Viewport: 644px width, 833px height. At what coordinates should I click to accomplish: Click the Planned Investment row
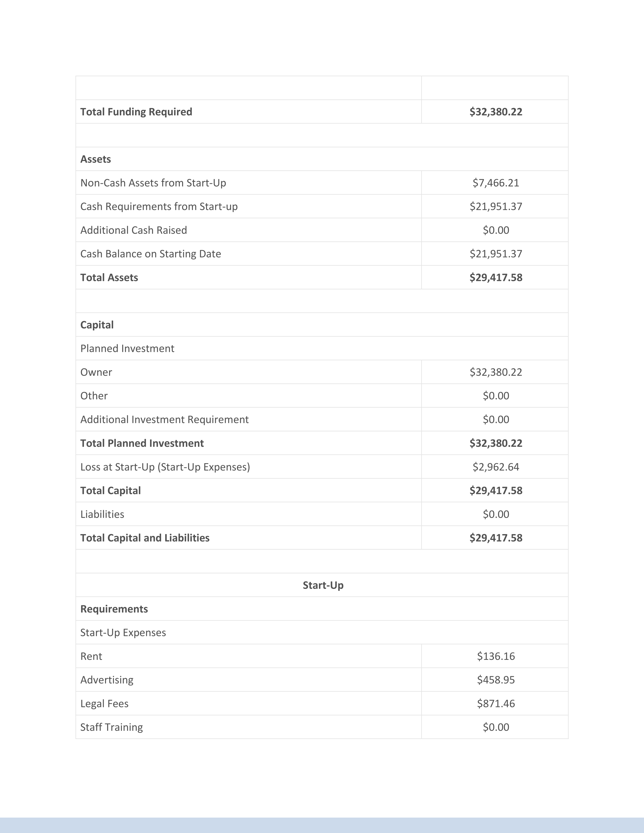click(x=127, y=348)
